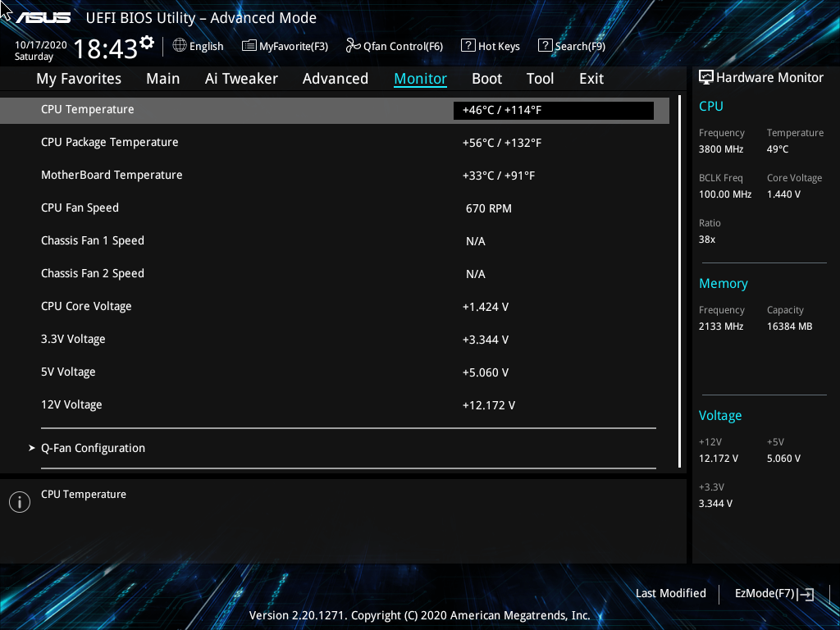Click the Hot Keys question mark icon
840x630 pixels.
tap(468, 46)
